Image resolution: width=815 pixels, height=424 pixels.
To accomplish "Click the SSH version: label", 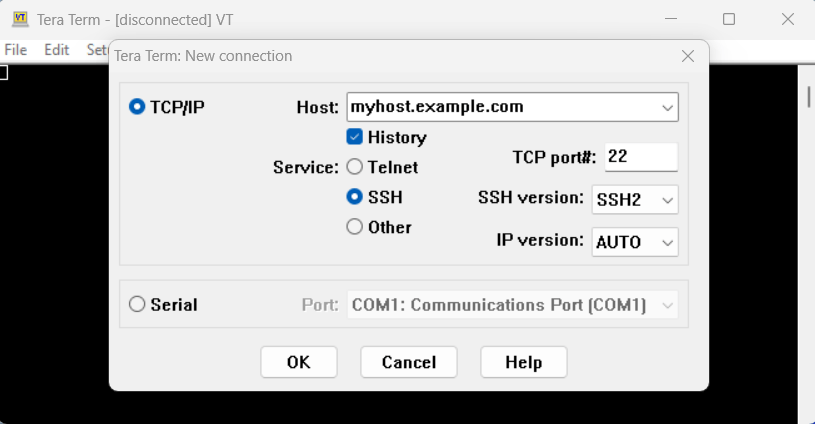I will 531,197.
